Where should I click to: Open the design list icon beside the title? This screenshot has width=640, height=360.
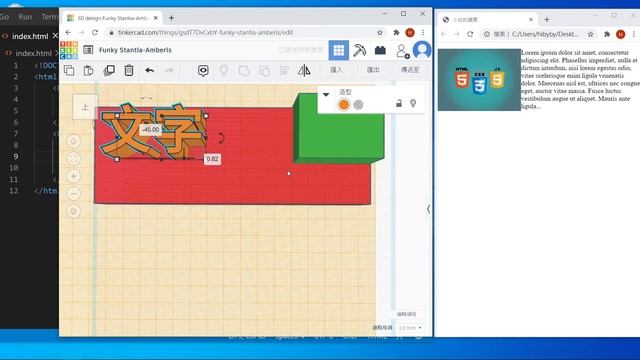(88, 50)
